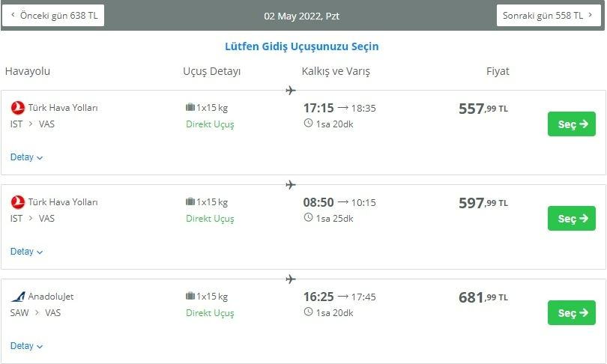This screenshot has width=607, height=364.
Task: Click the Fiyat column header
Action: click(497, 71)
